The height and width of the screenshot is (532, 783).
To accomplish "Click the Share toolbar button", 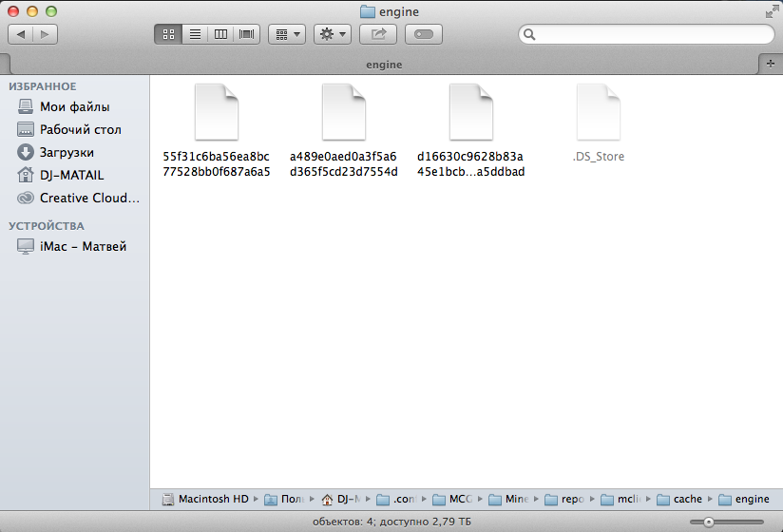I will pyautogui.click(x=378, y=34).
